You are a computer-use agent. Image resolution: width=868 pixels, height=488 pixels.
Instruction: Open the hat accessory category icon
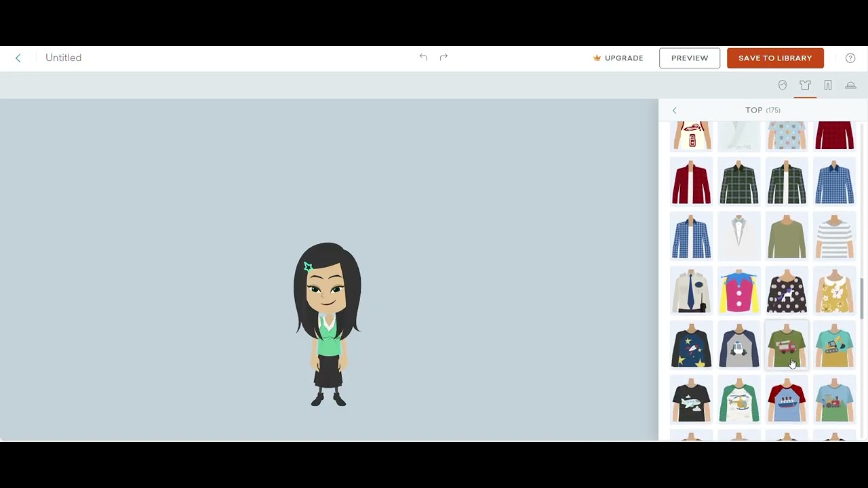click(x=850, y=85)
